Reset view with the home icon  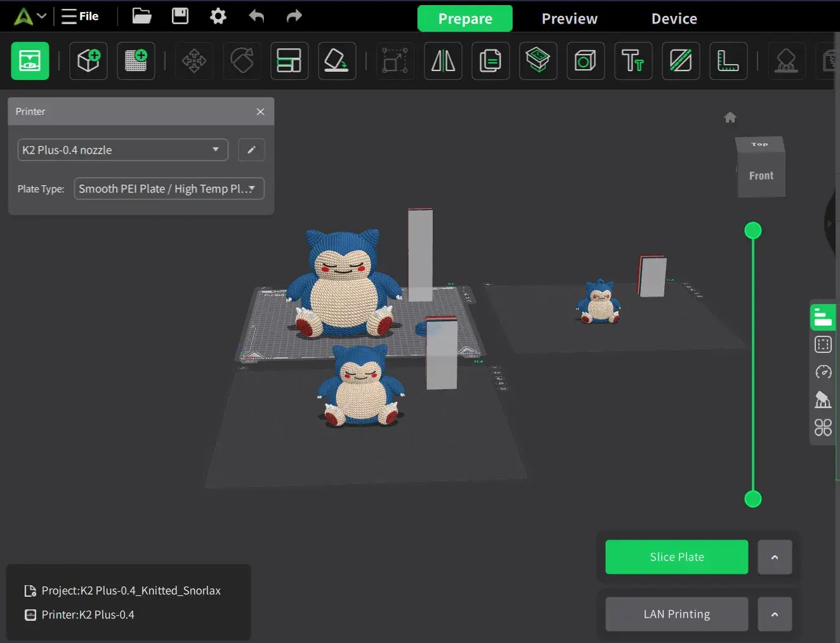tap(730, 117)
